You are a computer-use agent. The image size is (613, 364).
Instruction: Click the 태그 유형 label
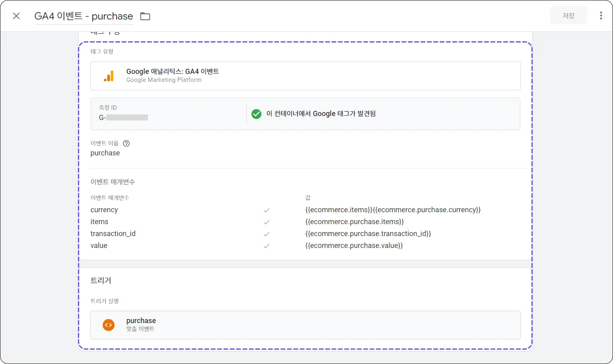pos(102,52)
